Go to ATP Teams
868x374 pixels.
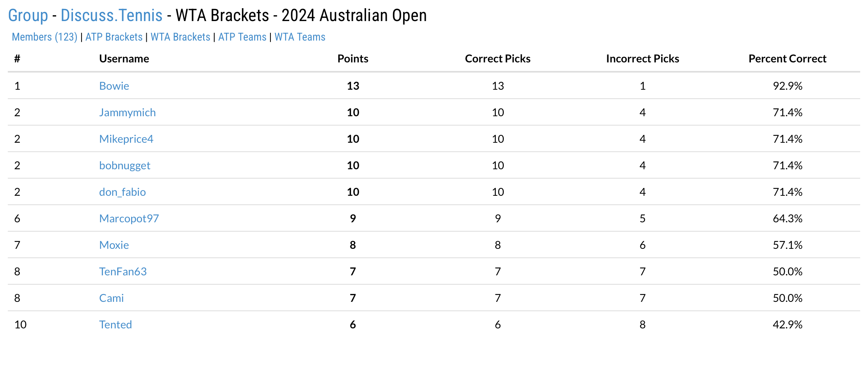(x=242, y=37)
